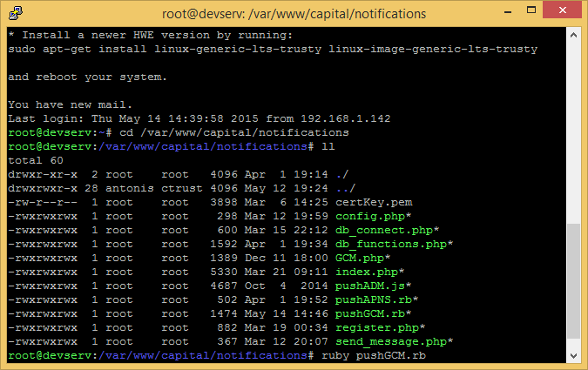Minimize the PuTTY terminal window

click(508, 10)
